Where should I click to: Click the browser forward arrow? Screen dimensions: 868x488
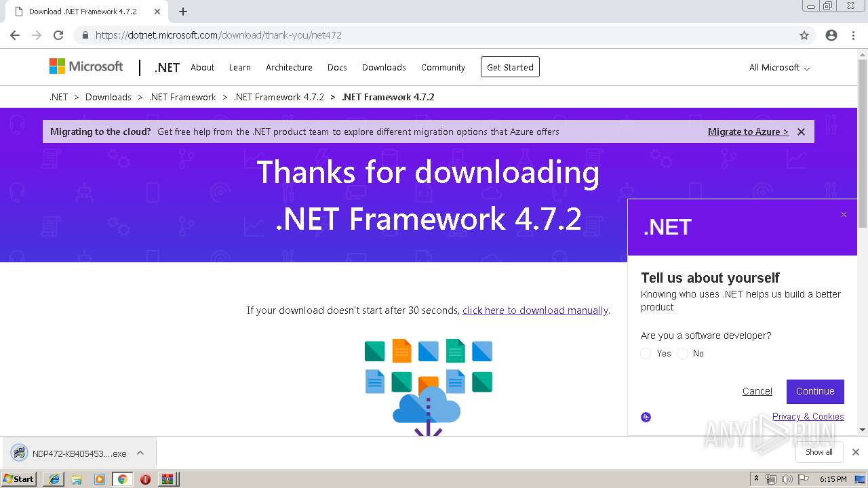pos(37,35)
